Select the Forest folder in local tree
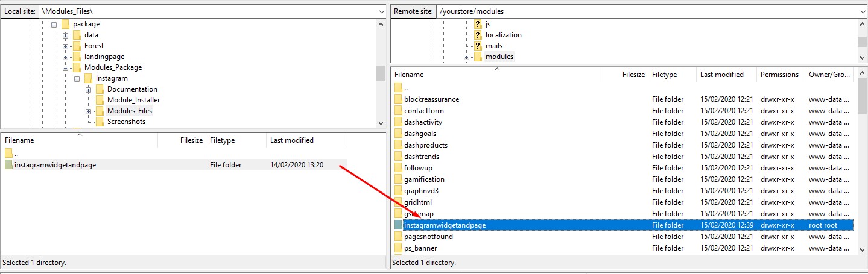This screenshot has height=274, width=868. tap(93, 46)
